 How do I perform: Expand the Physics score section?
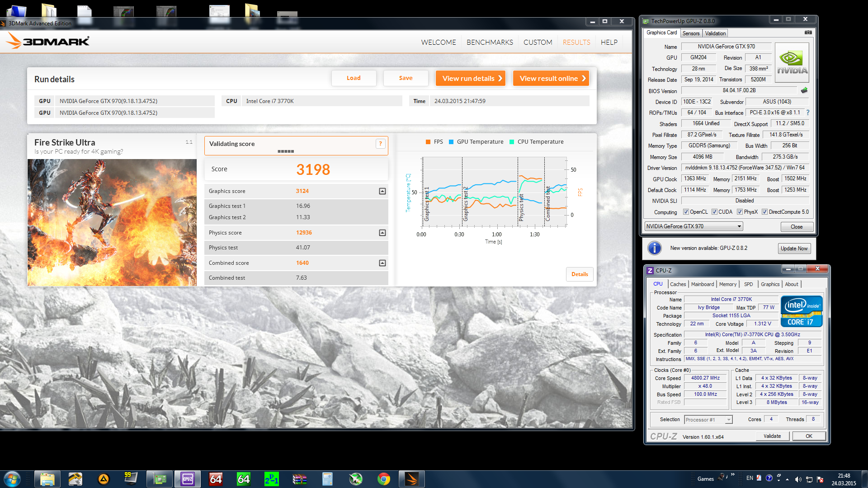[382, 233]
